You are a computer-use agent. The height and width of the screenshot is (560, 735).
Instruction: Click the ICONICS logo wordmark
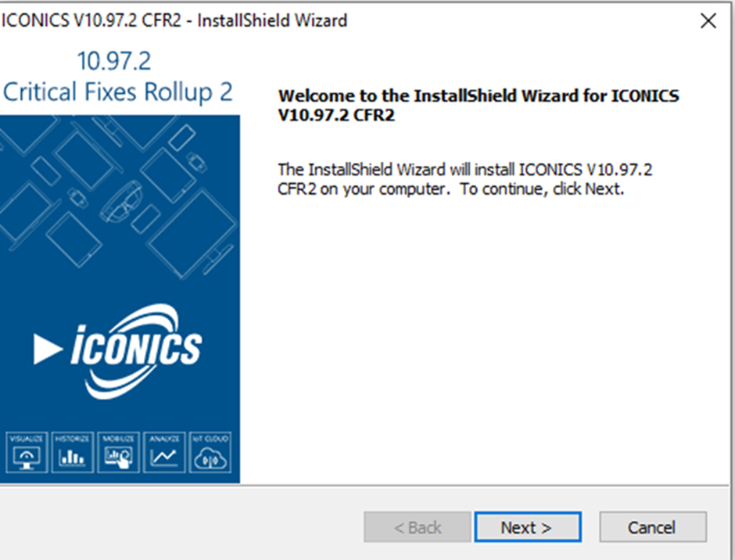click(x=136, y=350)
